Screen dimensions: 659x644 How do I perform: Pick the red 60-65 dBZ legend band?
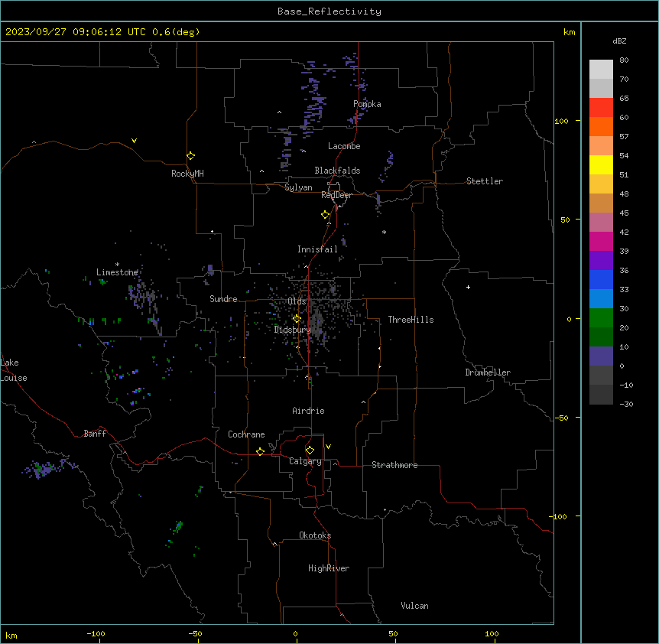pyautogui.click(x=601, y=107)
